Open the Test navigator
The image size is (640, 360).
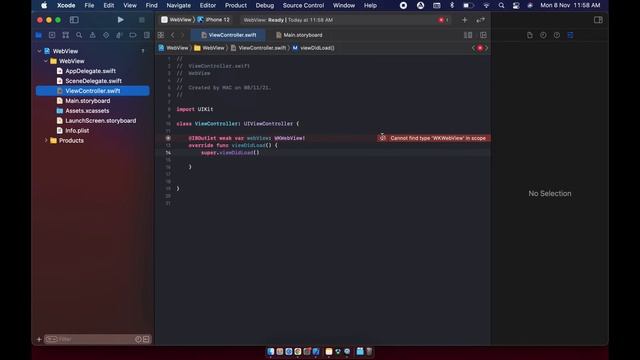(106, 35)
